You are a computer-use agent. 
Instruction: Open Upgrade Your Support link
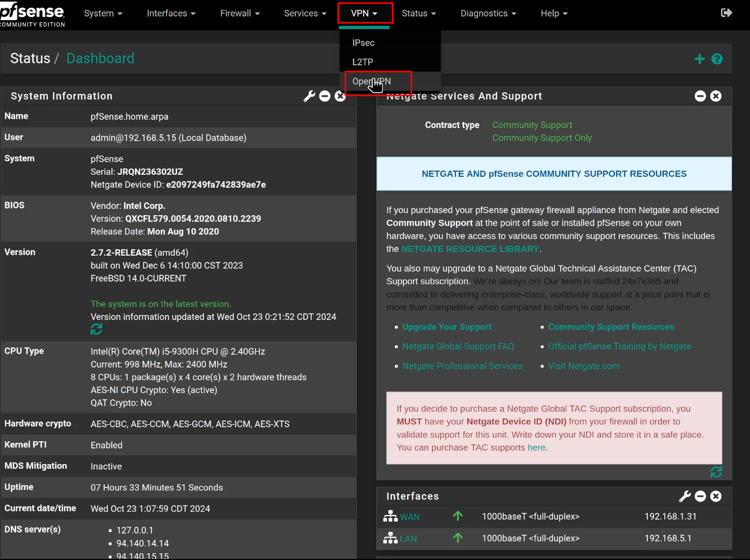[447, 327]
